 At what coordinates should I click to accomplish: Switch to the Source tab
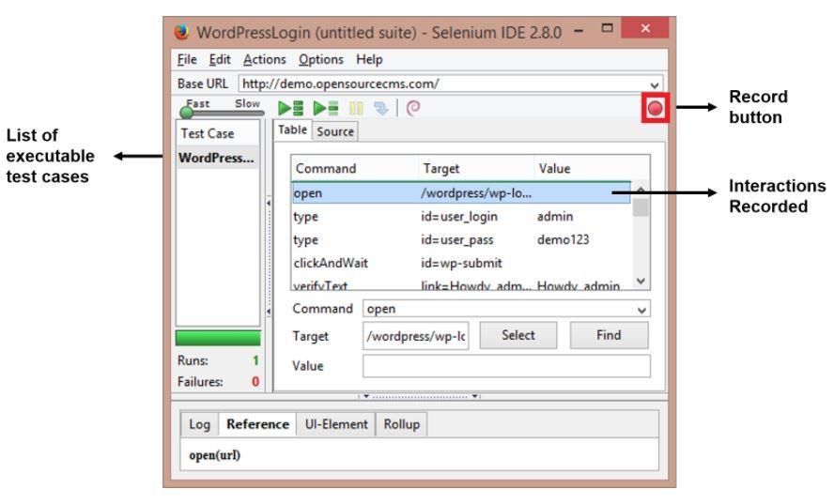pyautogui.click(x=335, y=131)
